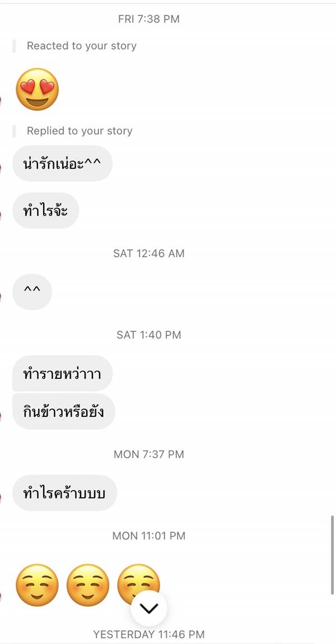Tap the 'YESTERDAY 11:46 PM' timestamp label
336x644 pixels.
[x=149, y=634]
